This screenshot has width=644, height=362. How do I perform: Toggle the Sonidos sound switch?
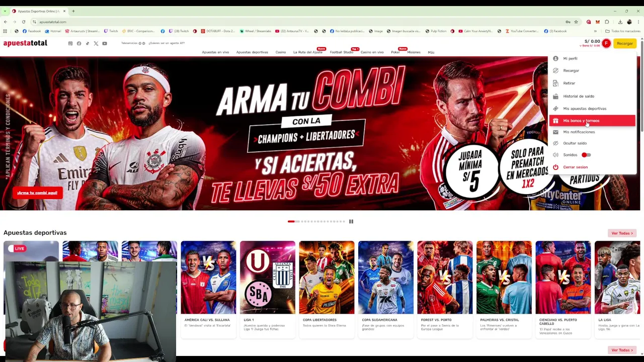(x=586, y=155)
